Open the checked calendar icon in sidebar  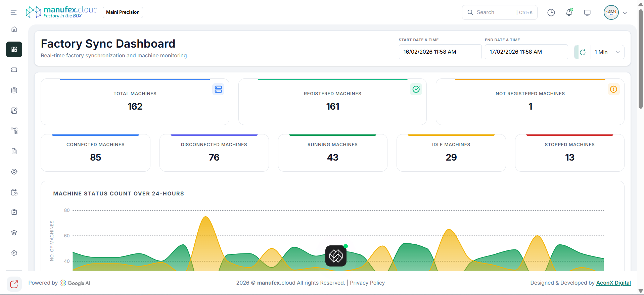click(14, 212)
